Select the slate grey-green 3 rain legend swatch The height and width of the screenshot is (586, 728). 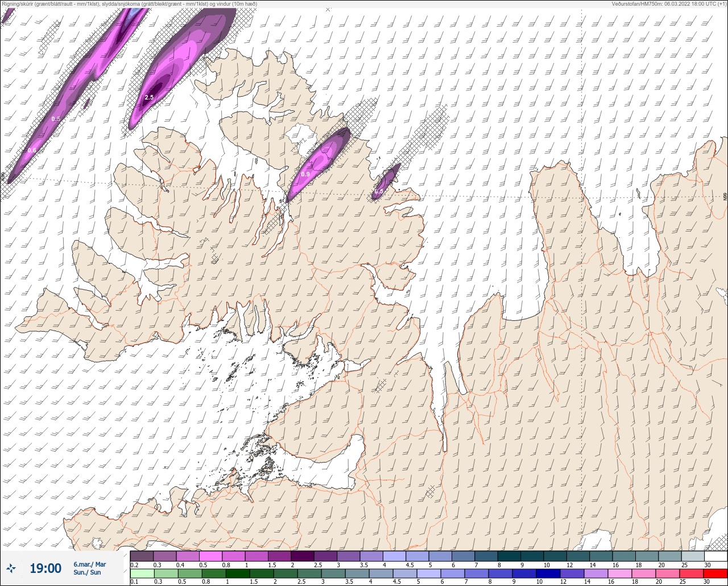click(x=333, y=573)
